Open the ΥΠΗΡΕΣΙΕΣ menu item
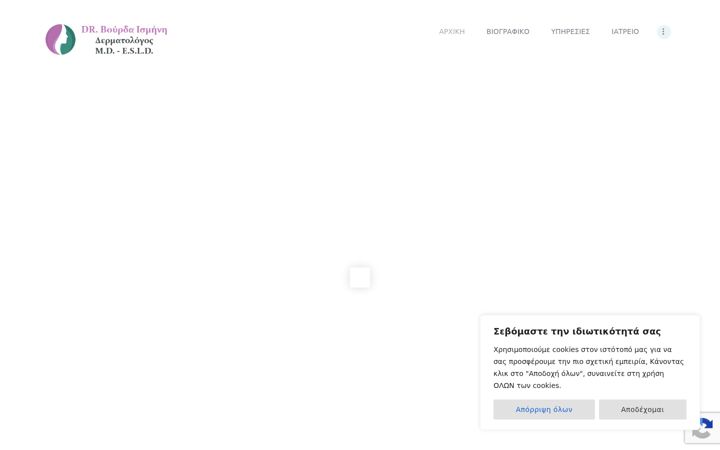This screenshot has height=450, width=720. click(570, 32)
